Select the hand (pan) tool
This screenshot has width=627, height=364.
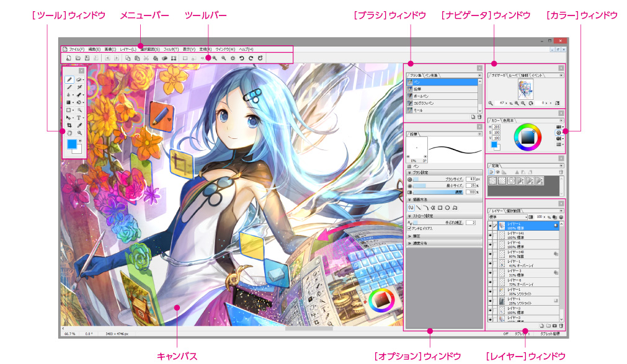pos(69,133)
